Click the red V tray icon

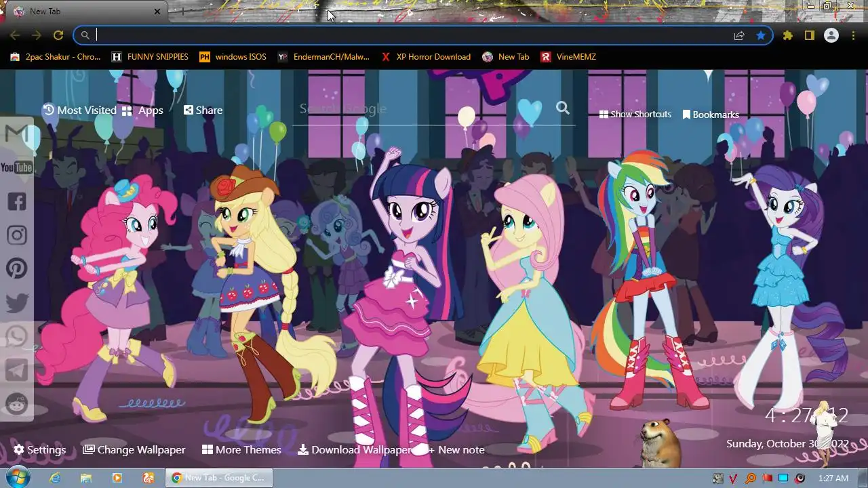point(734,479)
